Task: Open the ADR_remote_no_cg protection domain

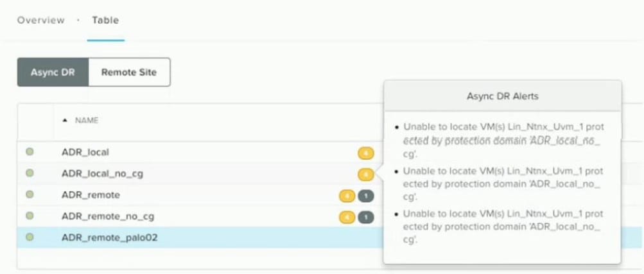Action: point(108,216)
